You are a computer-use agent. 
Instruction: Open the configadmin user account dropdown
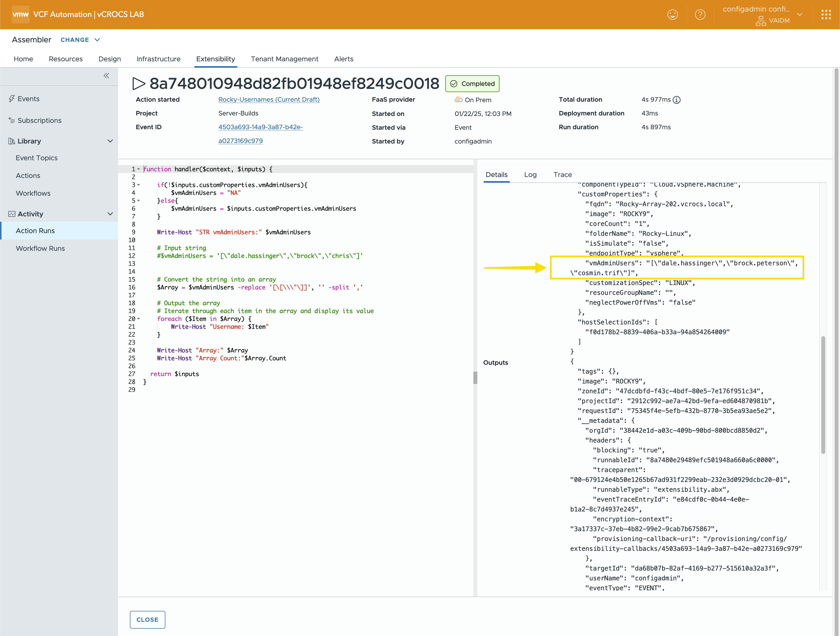pos(799,15)
